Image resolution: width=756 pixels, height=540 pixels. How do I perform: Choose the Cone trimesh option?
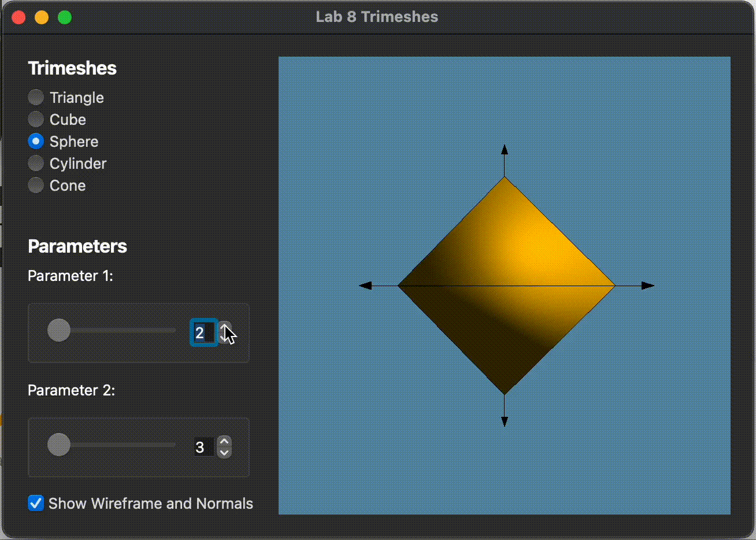[36, 185]
